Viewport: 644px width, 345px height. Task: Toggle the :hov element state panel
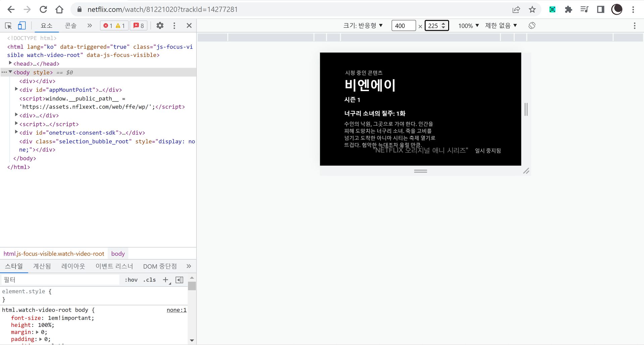tap(131, 280)
